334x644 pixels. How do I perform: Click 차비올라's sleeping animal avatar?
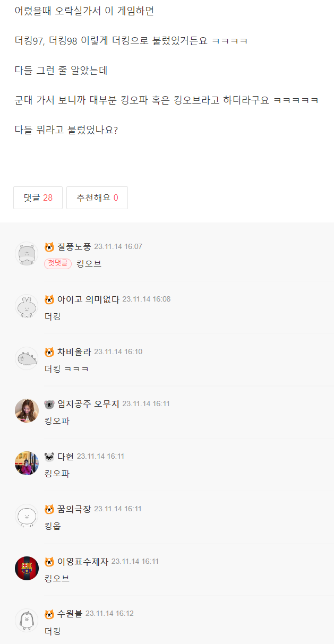click(27, 358)
